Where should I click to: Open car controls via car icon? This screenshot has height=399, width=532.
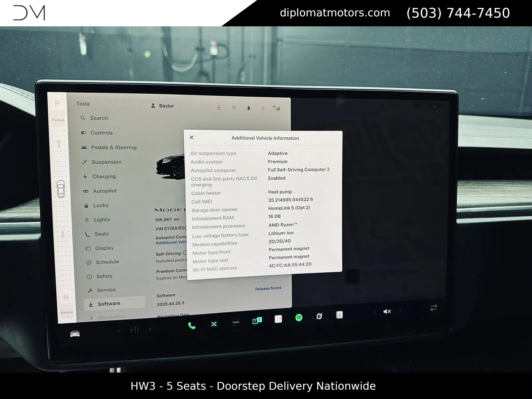75,334
